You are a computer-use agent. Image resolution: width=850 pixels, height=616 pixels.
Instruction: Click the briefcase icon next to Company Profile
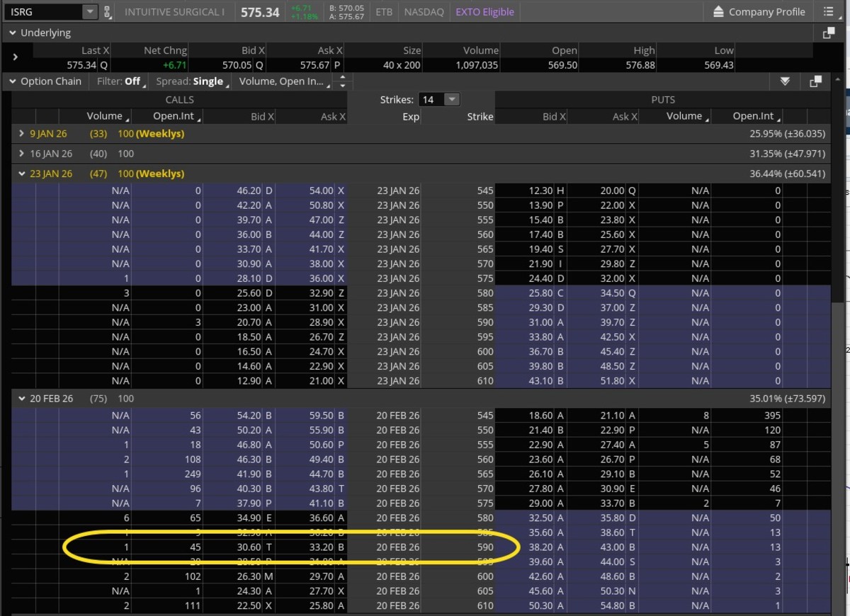[x=718, y=11]
